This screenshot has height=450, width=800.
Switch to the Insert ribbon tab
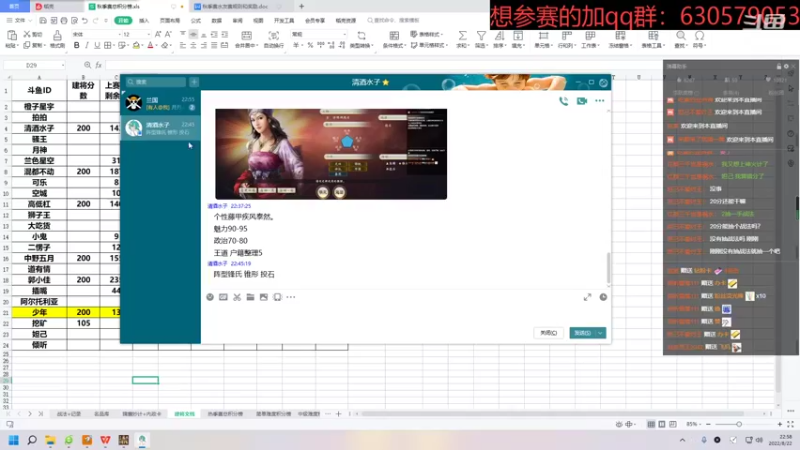pos(144,20)
